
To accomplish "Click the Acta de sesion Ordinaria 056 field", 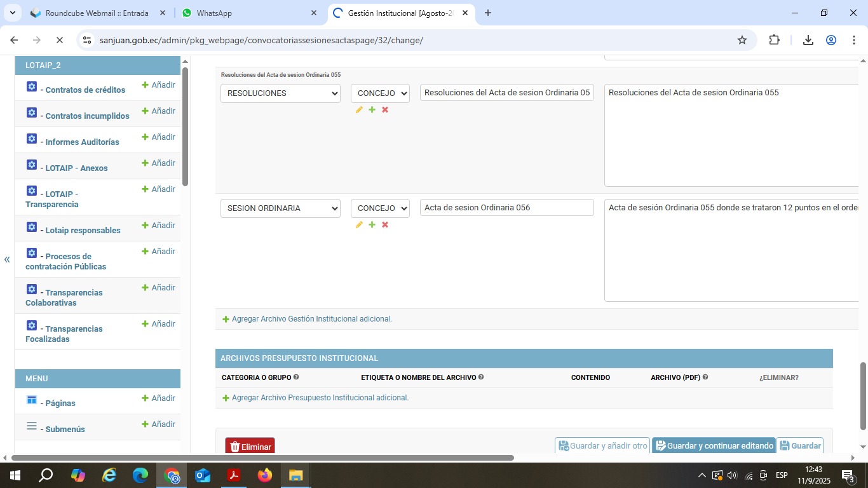I will click(x=506, y=208).
